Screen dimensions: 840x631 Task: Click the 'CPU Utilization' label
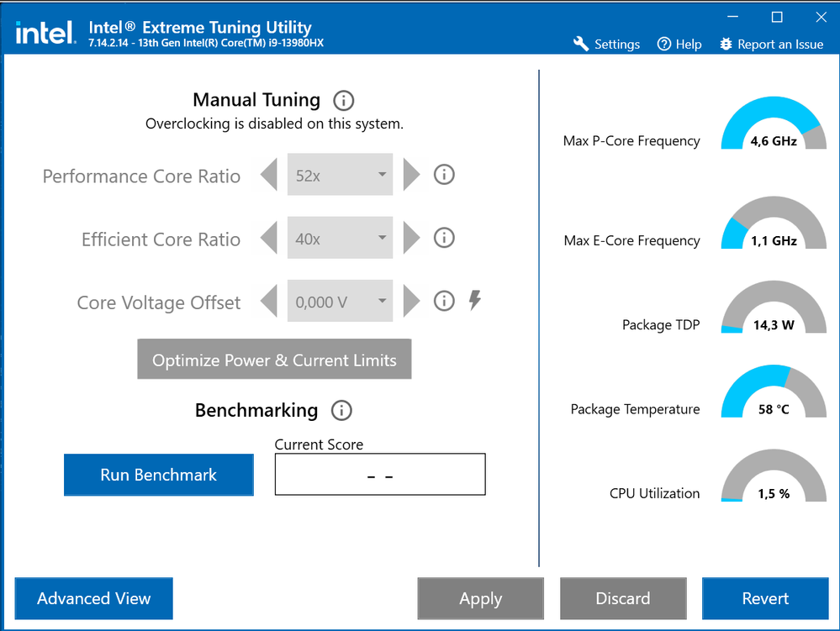click(x=655, y=493)
